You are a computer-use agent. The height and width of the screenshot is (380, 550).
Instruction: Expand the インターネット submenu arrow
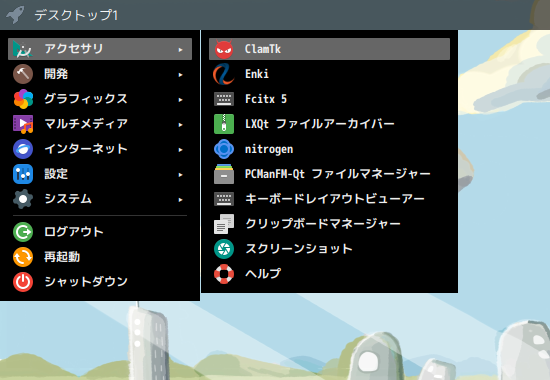pyautogui.click(x=180, y=149)
